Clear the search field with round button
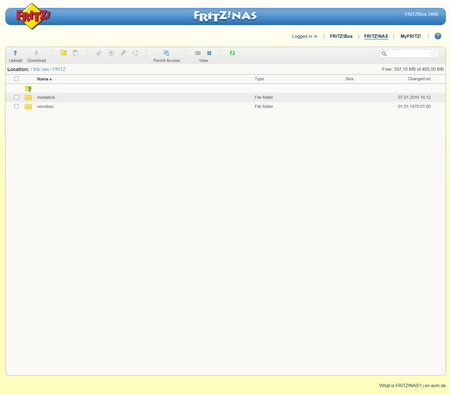450x395 pixels. (x=434, y=53)
